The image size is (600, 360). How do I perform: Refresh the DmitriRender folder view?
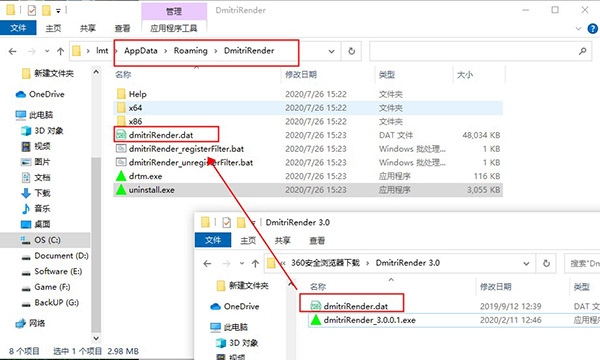pyautogui.click(x=351, y=51)
